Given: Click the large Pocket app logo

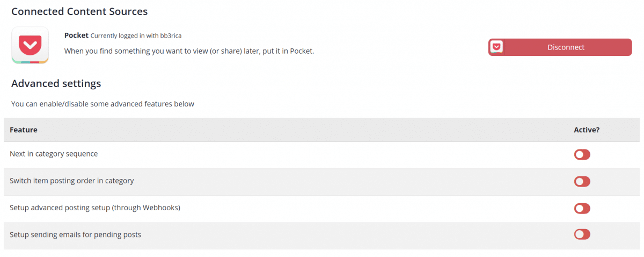Looking at the screenshot, I should point(30,45).
